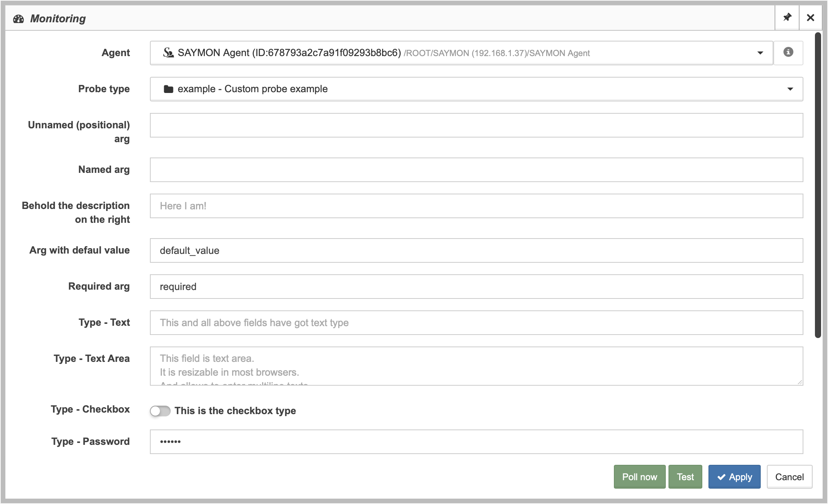Apply the monitoring settings
828x504 pixels.
click(735, 477)
